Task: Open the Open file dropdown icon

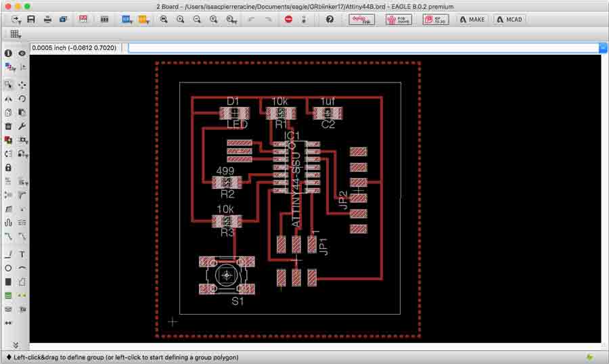Action: (16, 20)
